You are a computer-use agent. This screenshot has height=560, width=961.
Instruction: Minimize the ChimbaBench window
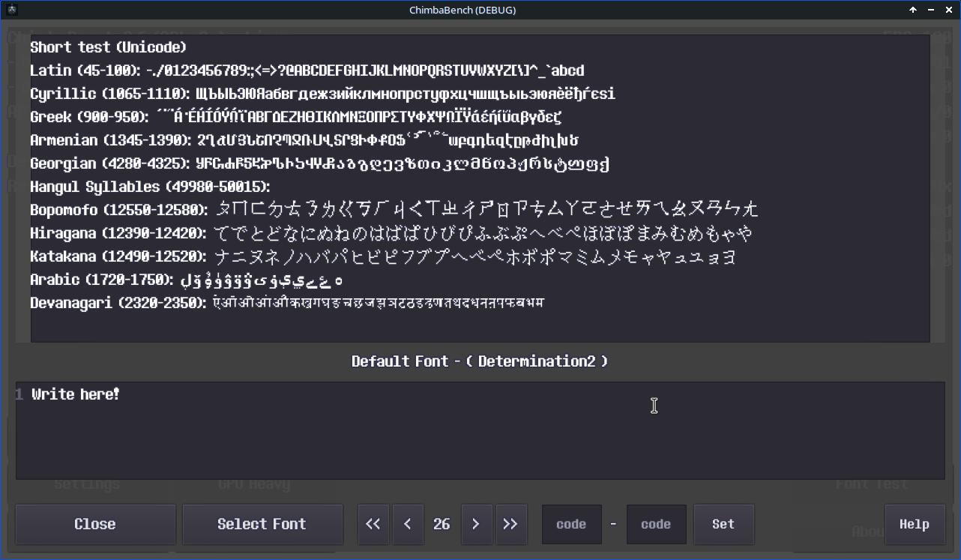click(x=931, y=10)
